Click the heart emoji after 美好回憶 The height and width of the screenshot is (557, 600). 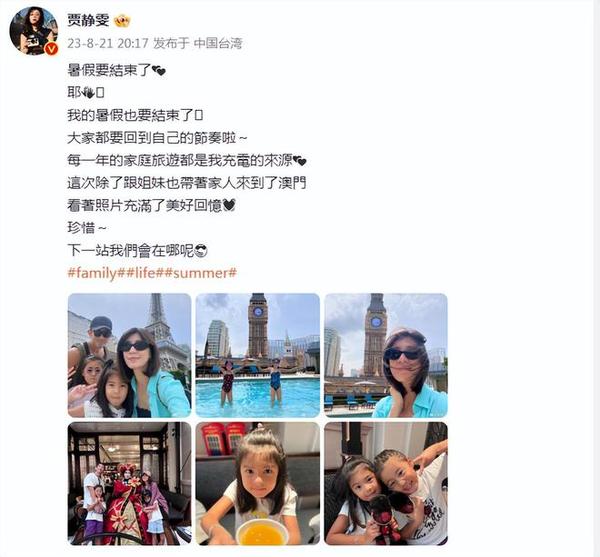coord(229,206)
